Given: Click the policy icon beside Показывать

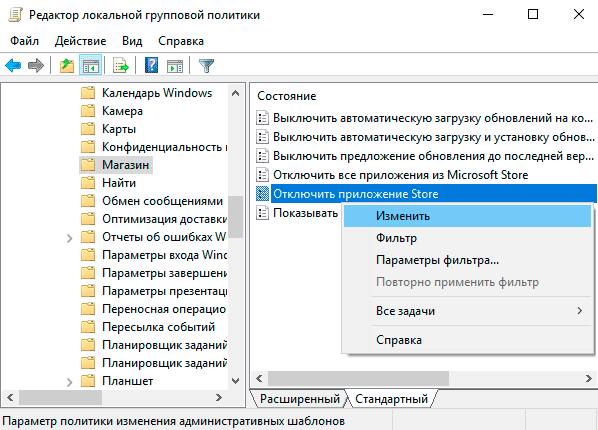Looking at the screenshot, I should tap(262, 213).
